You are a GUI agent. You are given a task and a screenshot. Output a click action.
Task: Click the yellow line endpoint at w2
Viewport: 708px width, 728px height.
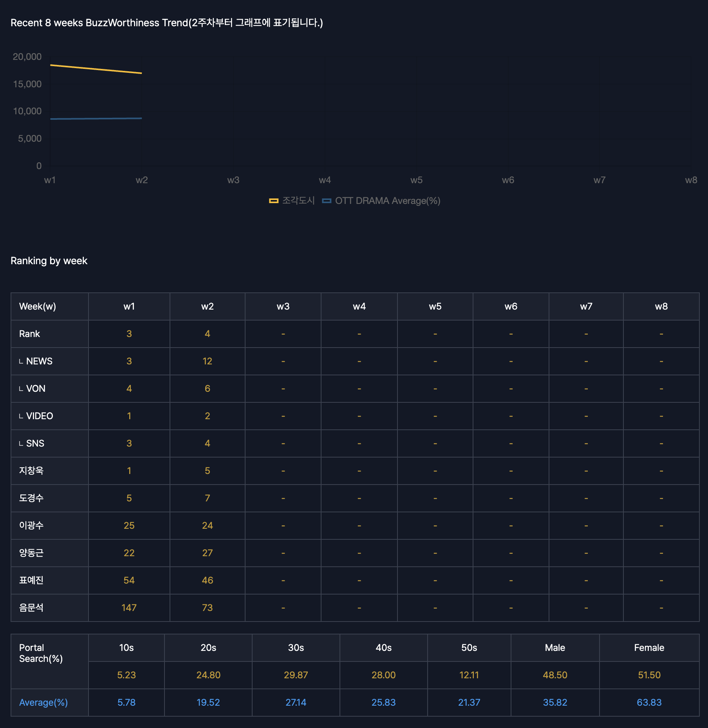click(x=141, y=73)
